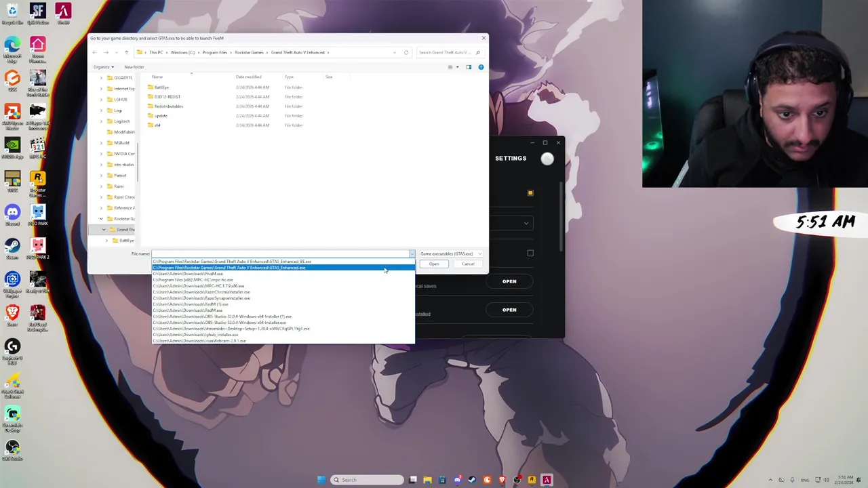Select GTA5_Enhanced_BE.exe path in suggestion list
The image size is (868, 488).
(283, 262)
